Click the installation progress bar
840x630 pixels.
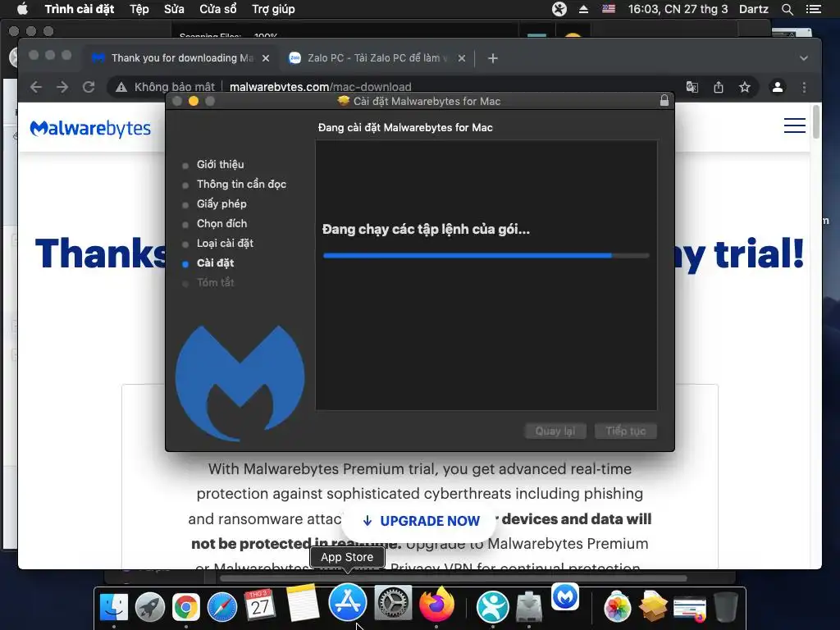[486, 256]
